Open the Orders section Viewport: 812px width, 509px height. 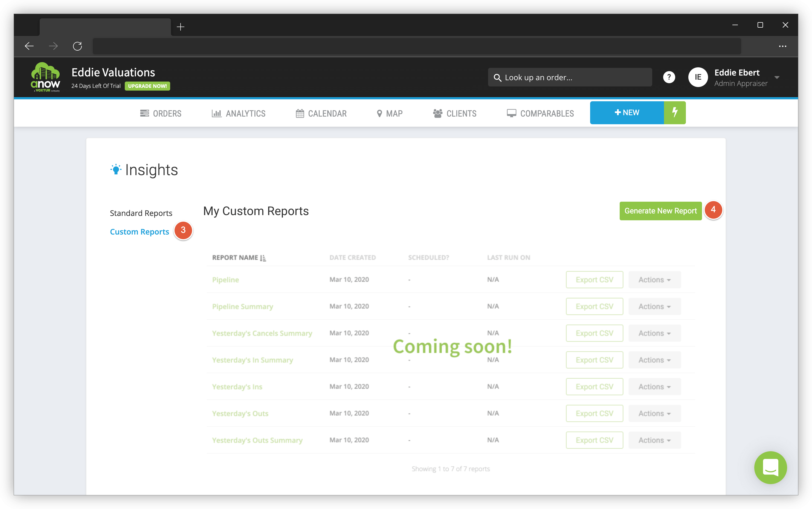[161, 113]
